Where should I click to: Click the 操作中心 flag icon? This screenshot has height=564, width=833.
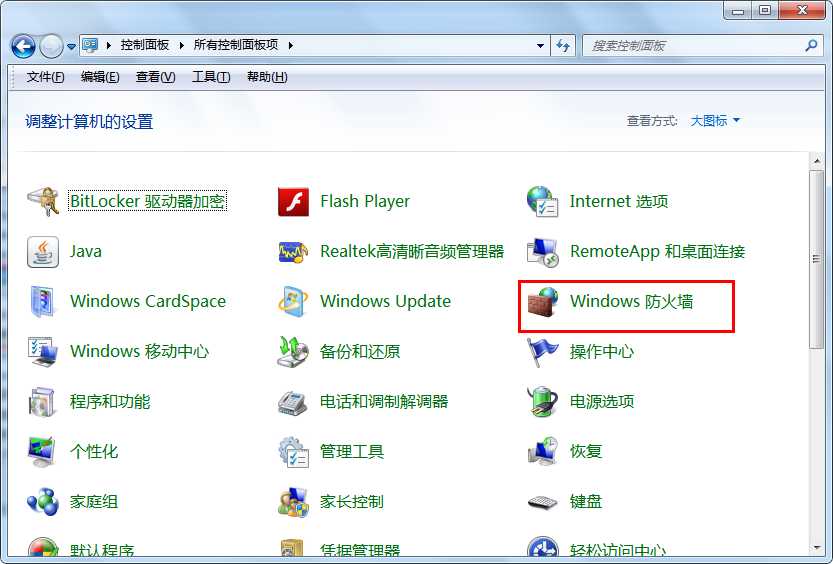pyautogui.click(x=542, y=352)
